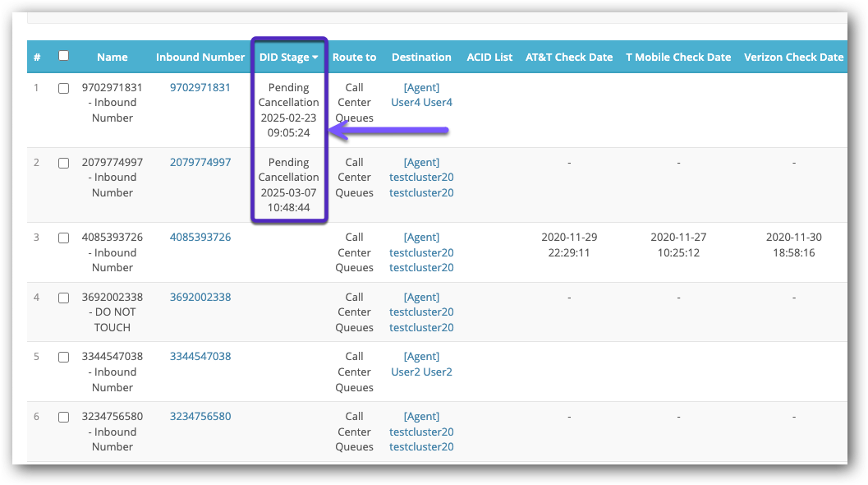
Task: Select checkbox for row 2 number 2079774997
Action: (64, 164)
